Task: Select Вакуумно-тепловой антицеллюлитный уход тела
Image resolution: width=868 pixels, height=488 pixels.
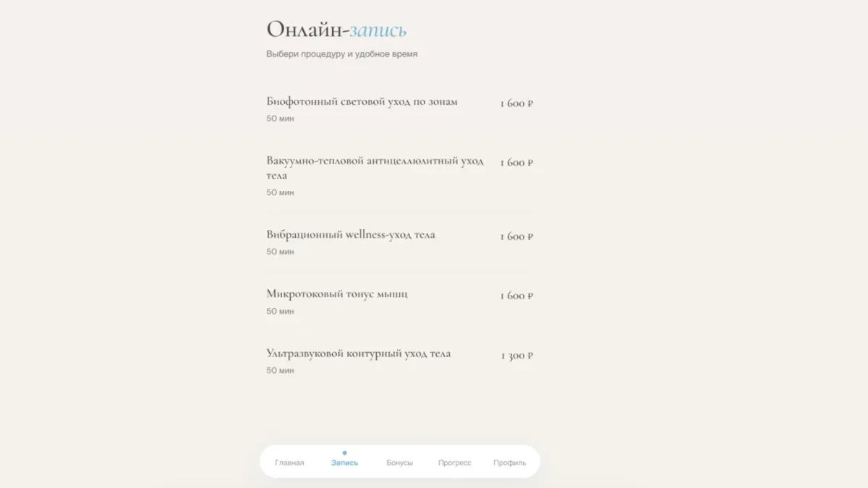Action: click(400, 176)
